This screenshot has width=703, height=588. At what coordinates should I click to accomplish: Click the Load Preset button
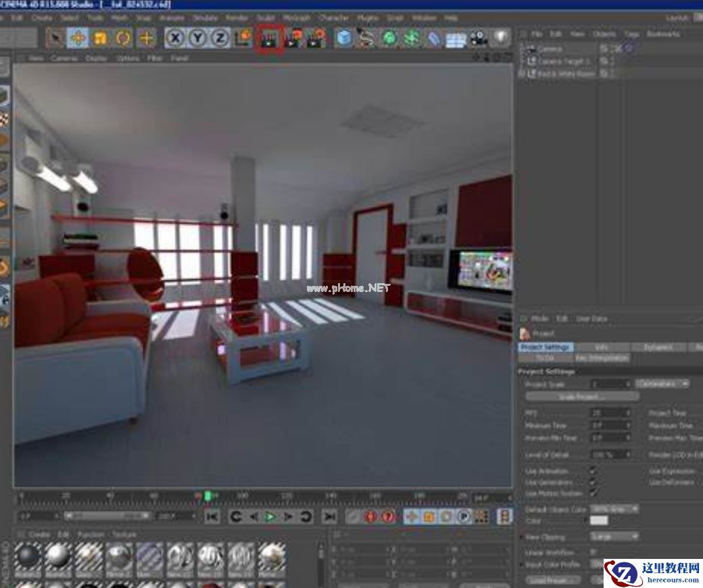(x=553, y=580)
